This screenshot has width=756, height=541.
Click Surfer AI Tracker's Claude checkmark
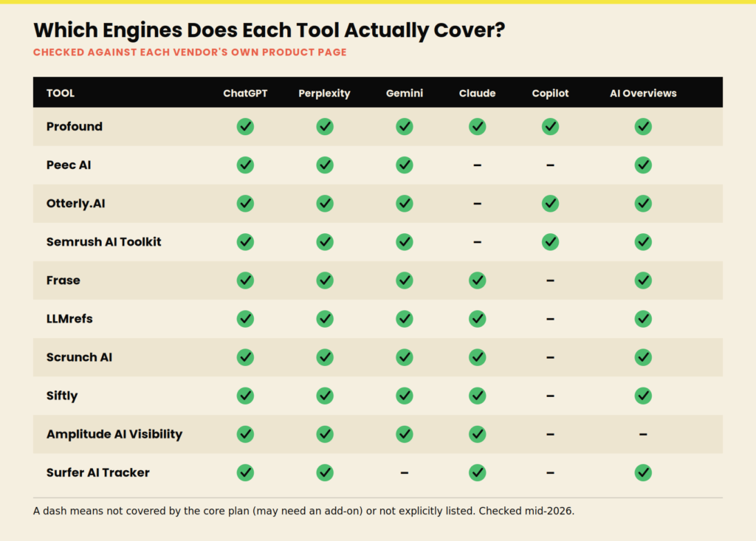click(x=478, y=472)
